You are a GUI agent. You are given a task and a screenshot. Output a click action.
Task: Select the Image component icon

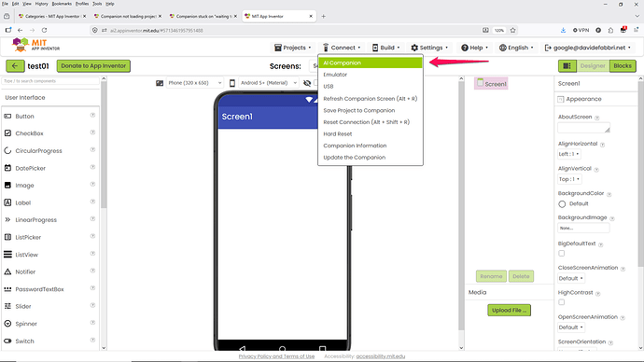7,185
